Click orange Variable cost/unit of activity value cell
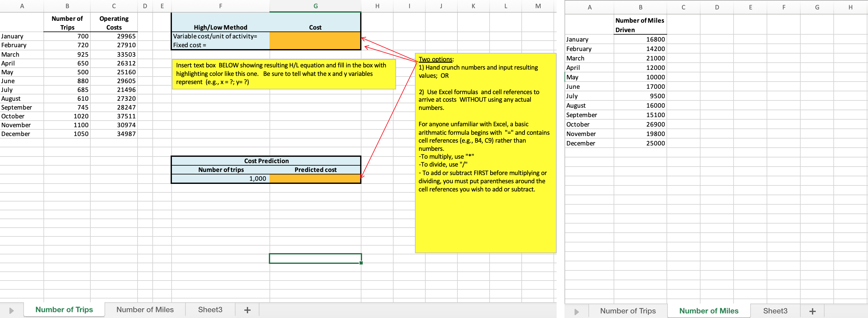 (x=315, y=37)
